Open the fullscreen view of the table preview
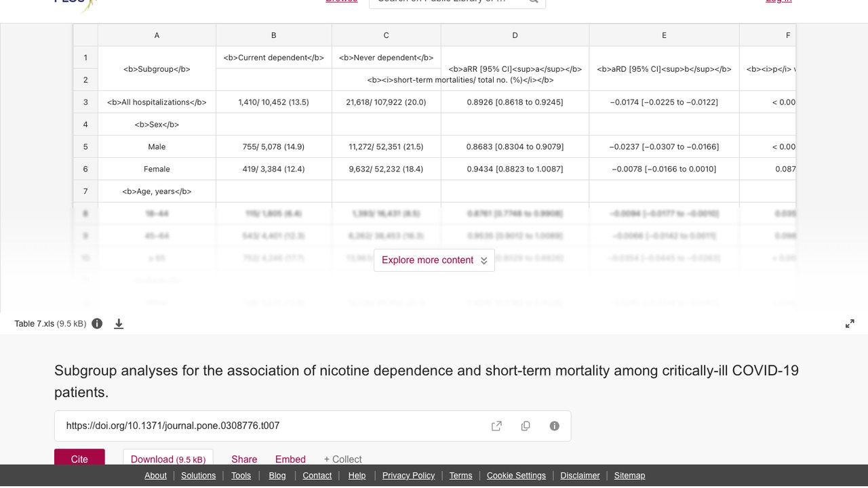The width and height of the screenshot is (868, 488). tap(850, 324)
